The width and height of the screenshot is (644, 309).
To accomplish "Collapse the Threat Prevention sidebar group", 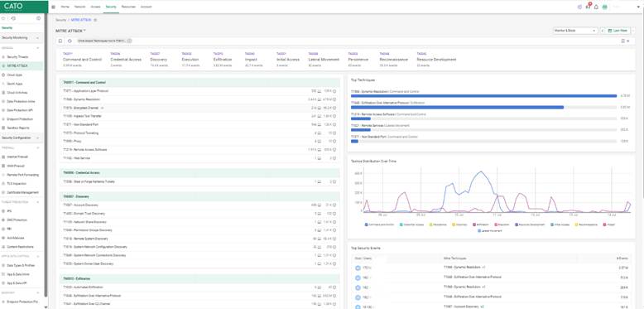I will coord(38,202).
